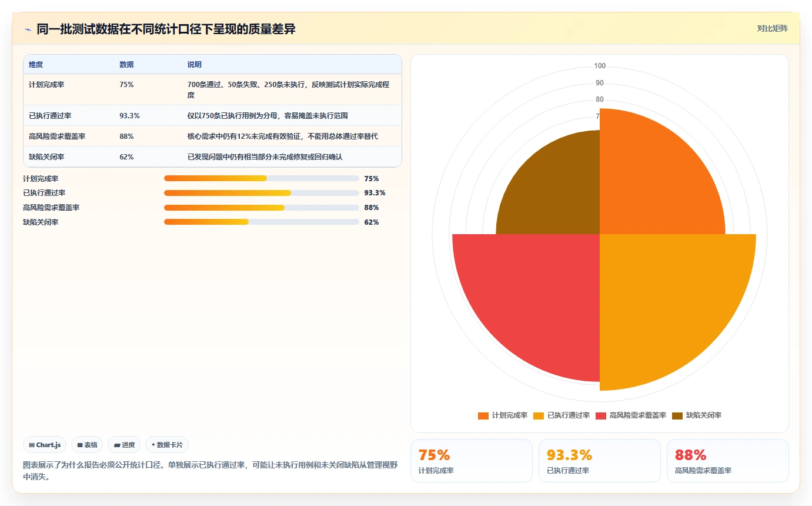Select the 表格 tag chip
The width and height of the screenshot is (812, 506).
pos(88,445)
